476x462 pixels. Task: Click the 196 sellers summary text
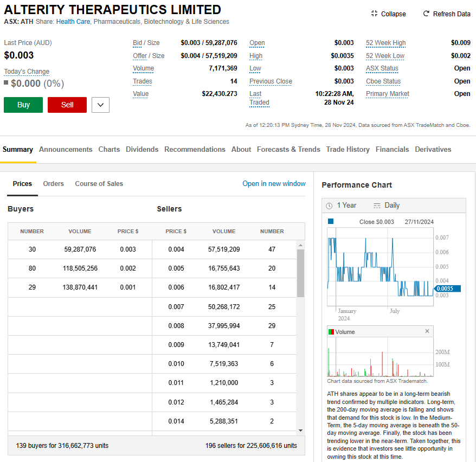point(251,446)
